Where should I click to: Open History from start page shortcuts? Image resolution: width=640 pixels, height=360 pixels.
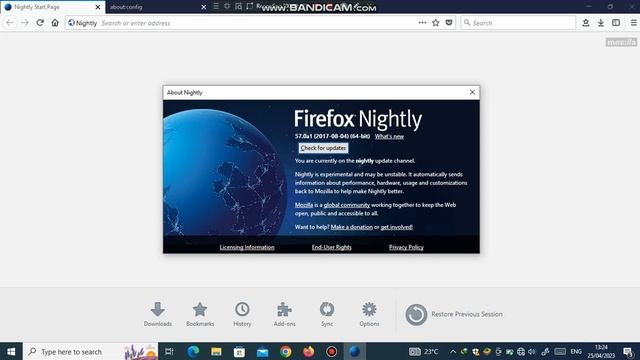click(242, 314)
